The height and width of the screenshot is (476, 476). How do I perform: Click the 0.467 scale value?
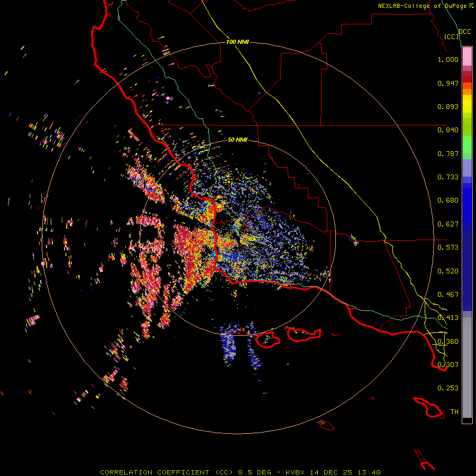448,295
